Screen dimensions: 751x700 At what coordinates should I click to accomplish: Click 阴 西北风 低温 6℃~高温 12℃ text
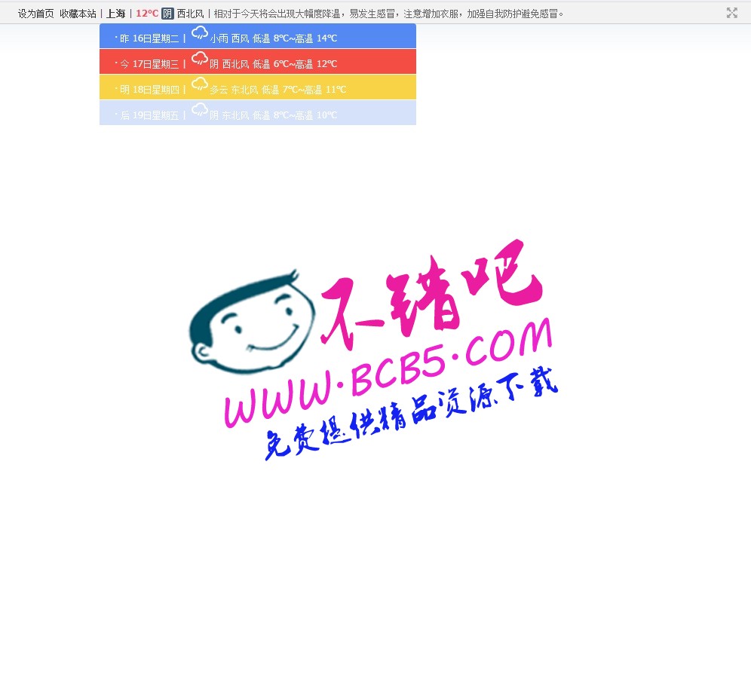tap(274, 64)
